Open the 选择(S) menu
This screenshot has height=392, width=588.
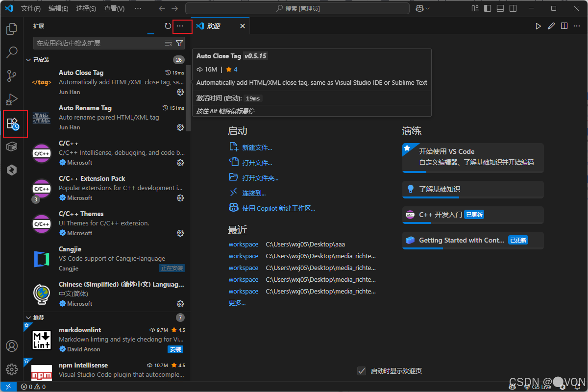click(x=86, y=8)
